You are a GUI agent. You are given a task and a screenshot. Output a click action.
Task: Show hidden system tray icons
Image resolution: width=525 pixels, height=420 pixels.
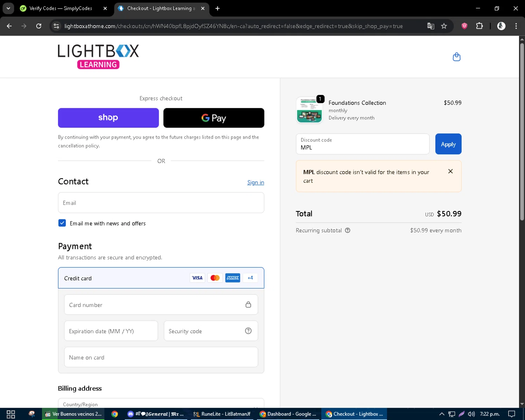442,414
